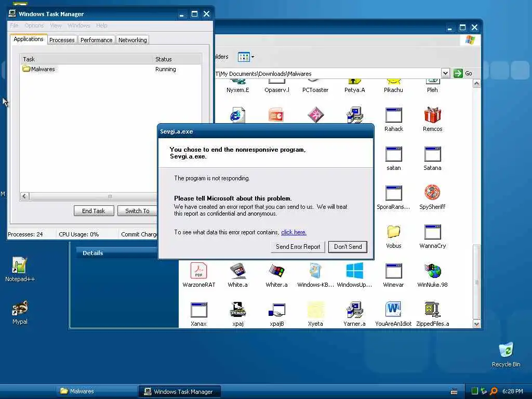Select the Remcos gift box icon
This screenshot has width=532, height=399.
(x=432, y=115)
